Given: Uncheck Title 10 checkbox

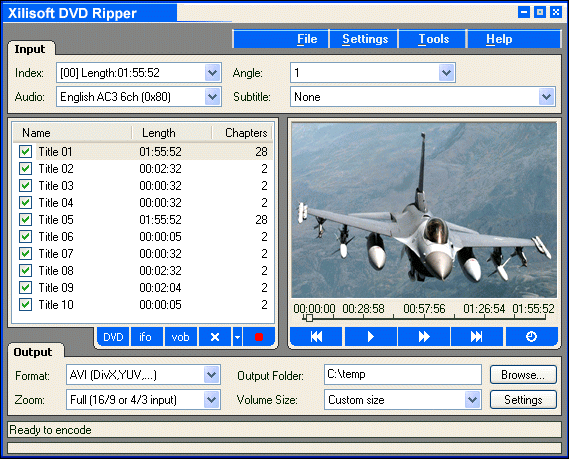Looking at the screenshot, I should 25,305.
